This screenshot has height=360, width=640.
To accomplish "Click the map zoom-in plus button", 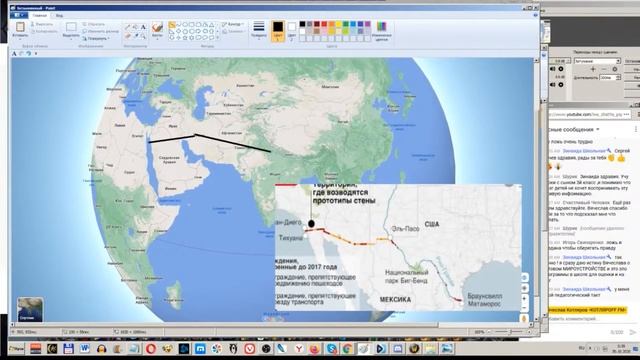I will [x=524, y=299].
